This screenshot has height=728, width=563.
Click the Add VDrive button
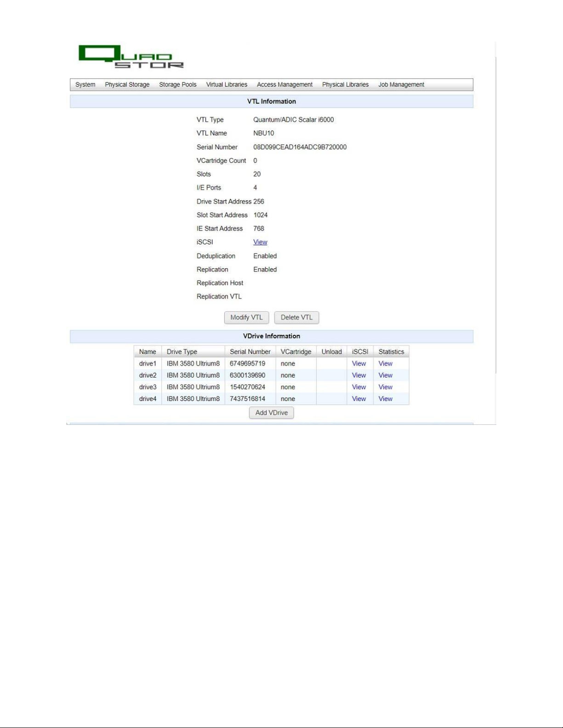271,412
